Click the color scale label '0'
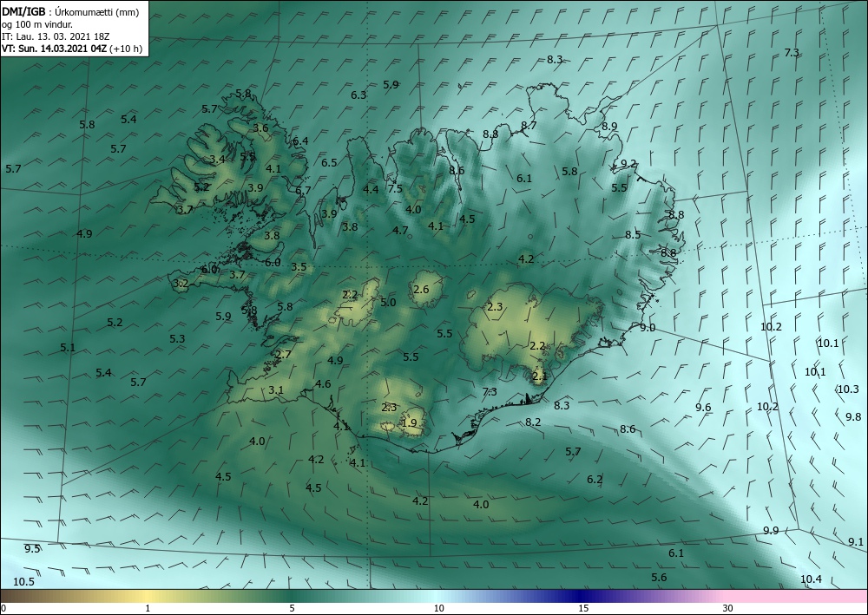The height and width of the screenshot is (615, 868). pyautogui.click(x=3, y=608)
